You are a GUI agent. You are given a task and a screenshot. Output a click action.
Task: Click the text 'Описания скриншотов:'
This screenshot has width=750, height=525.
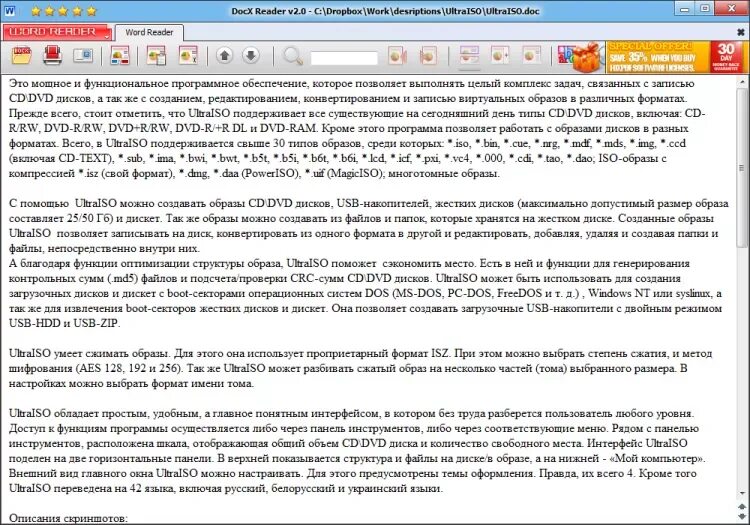68,518
